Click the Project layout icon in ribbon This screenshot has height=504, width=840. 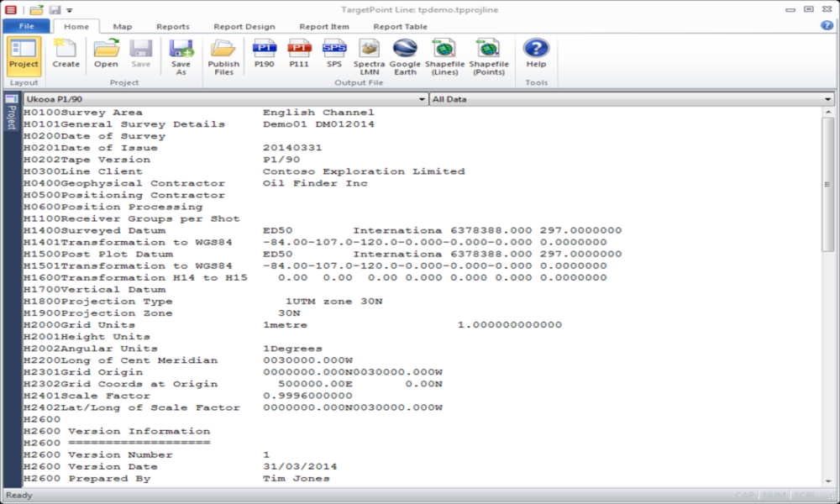pos(24,55)
